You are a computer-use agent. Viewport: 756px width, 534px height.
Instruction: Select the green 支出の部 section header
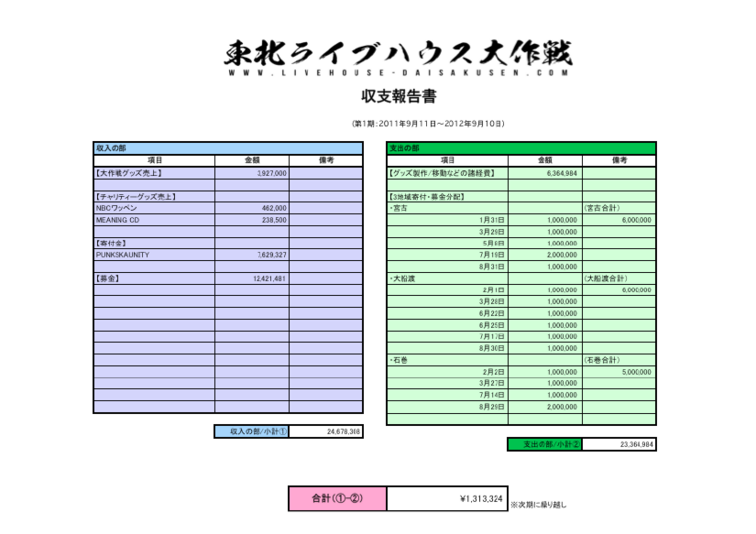click(521, 147)
